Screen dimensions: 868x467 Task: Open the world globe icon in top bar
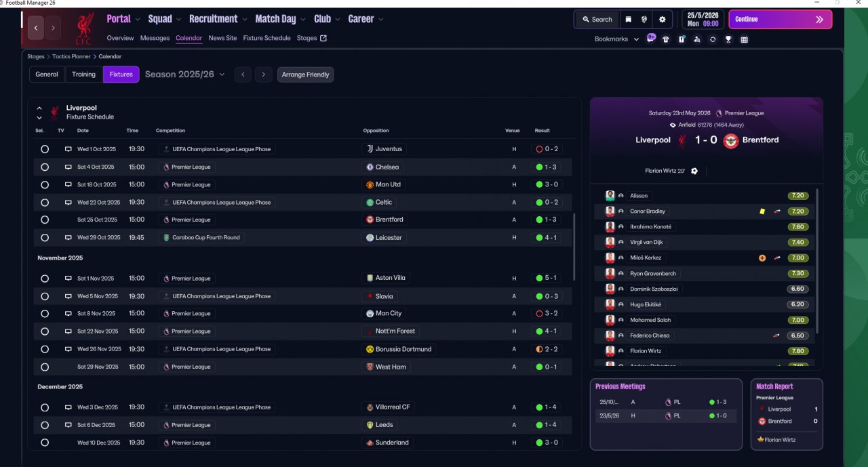point(644,20)
